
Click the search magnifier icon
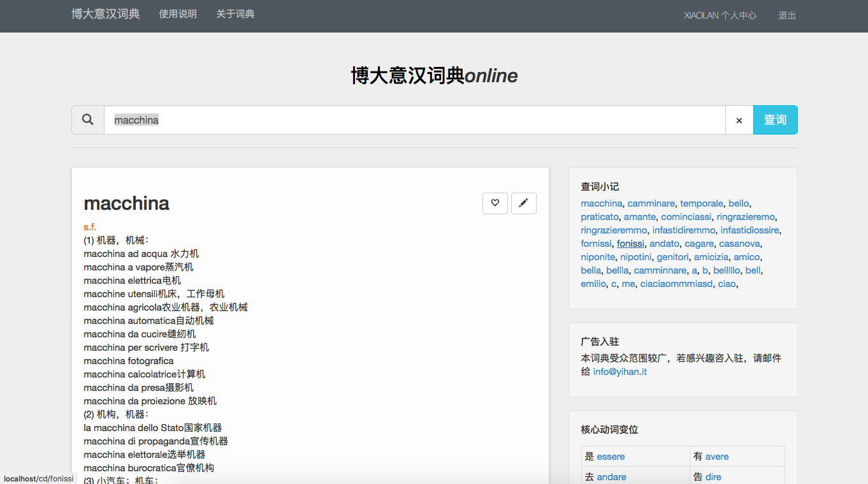pyautogui.click(x=88, y=120)
